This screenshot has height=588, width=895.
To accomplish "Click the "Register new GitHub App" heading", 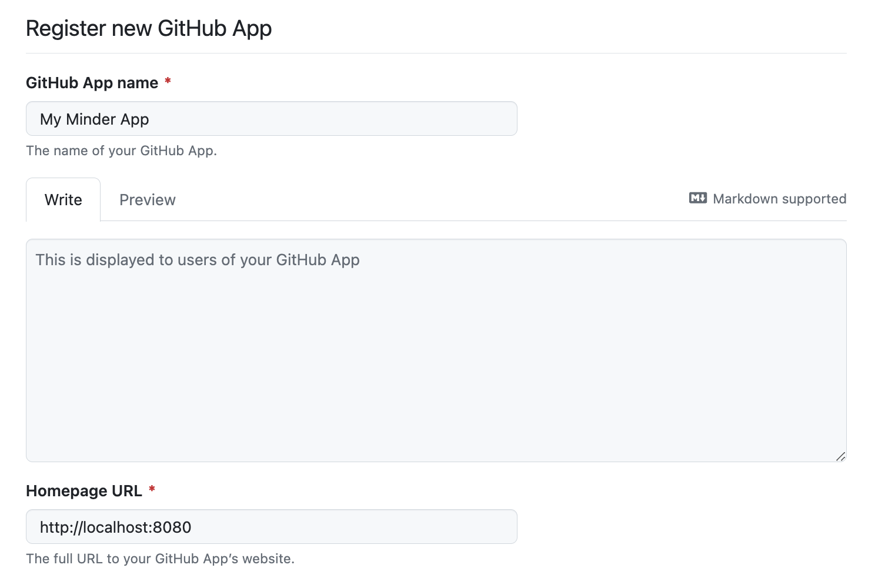I will (x=149, y=28).
